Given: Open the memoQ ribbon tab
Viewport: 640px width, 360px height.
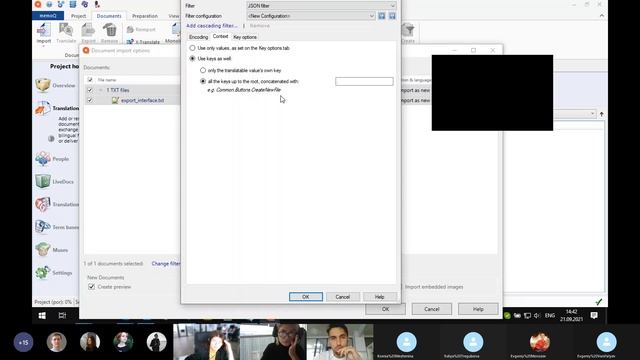Looking at the screenshot, I should coord(48,16).
